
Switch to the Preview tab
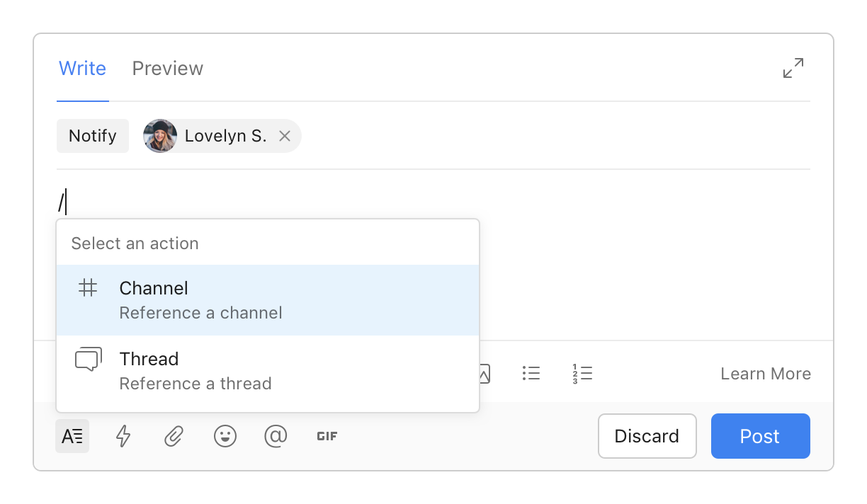[x=168, y=69]
